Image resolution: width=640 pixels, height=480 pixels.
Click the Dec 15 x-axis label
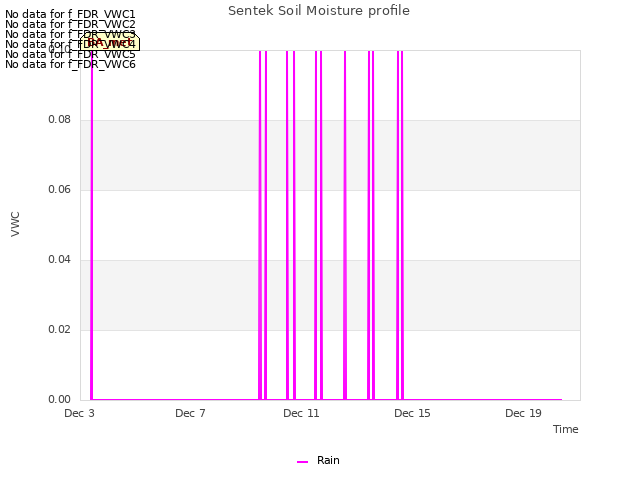click(x=412, y=413)
